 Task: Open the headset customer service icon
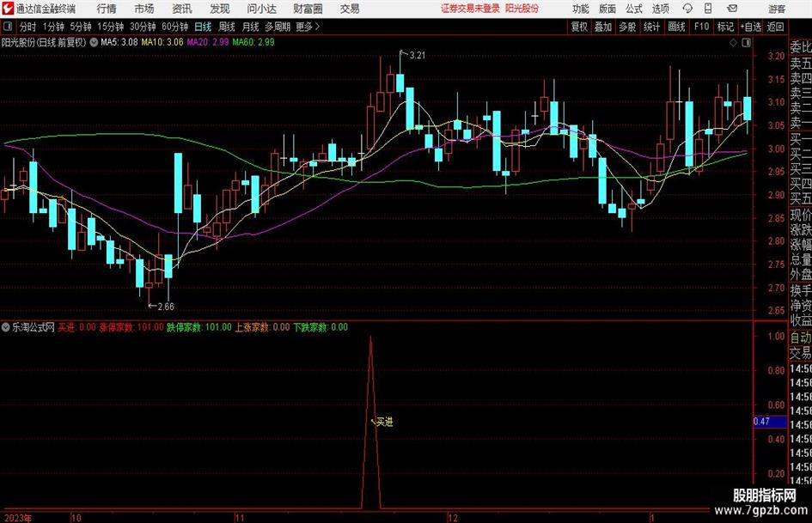point(687,9)
